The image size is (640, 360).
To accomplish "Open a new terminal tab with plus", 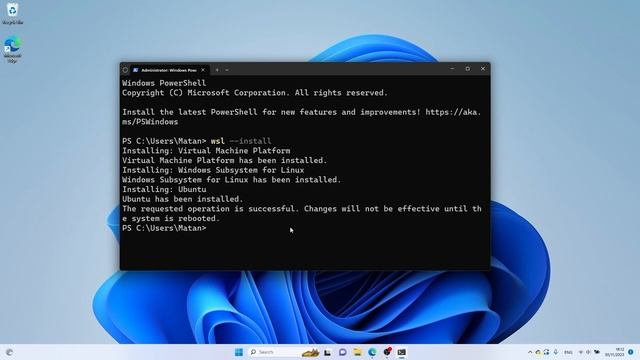I will click(x=217, y=70).
